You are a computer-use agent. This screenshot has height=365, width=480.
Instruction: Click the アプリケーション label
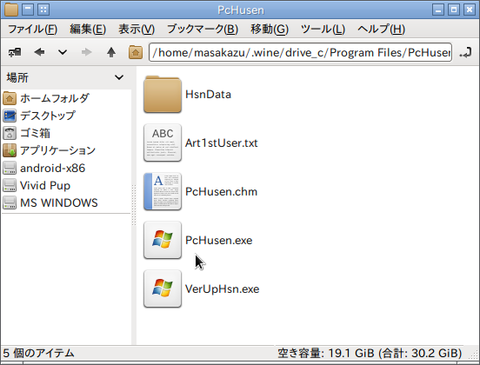pos(58,150)
